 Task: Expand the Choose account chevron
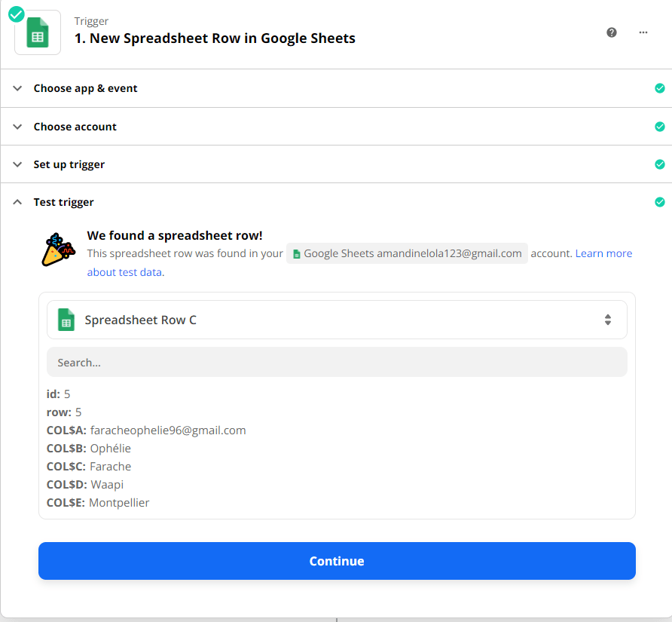(17, 127)
